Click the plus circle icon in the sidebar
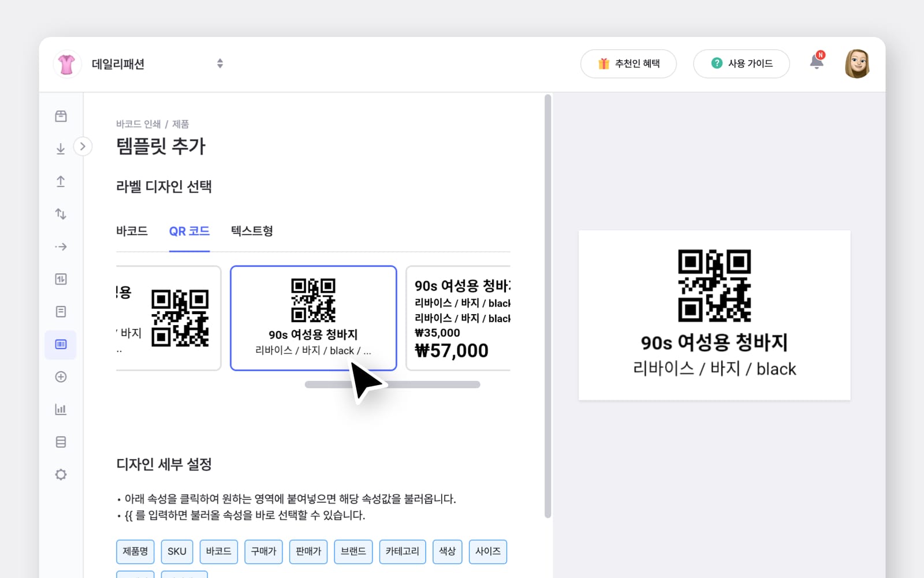924x578 pixels. coord(61,377)
